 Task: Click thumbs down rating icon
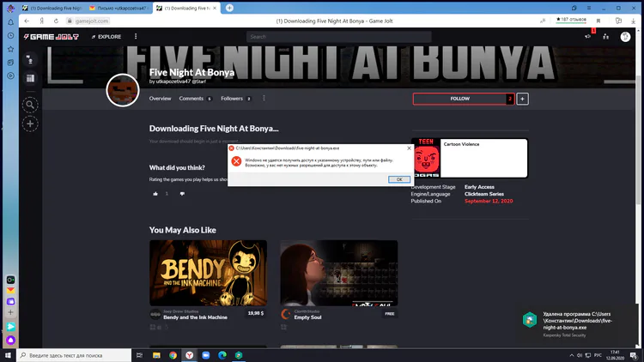[x=182, y=194]
